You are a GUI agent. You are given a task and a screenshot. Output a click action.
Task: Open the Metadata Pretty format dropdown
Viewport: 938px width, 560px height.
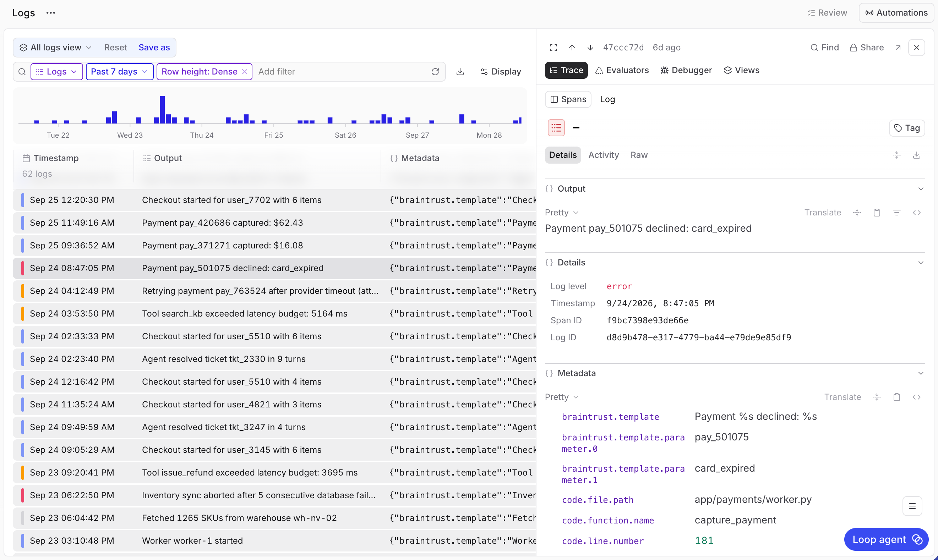tap(562, 397)
